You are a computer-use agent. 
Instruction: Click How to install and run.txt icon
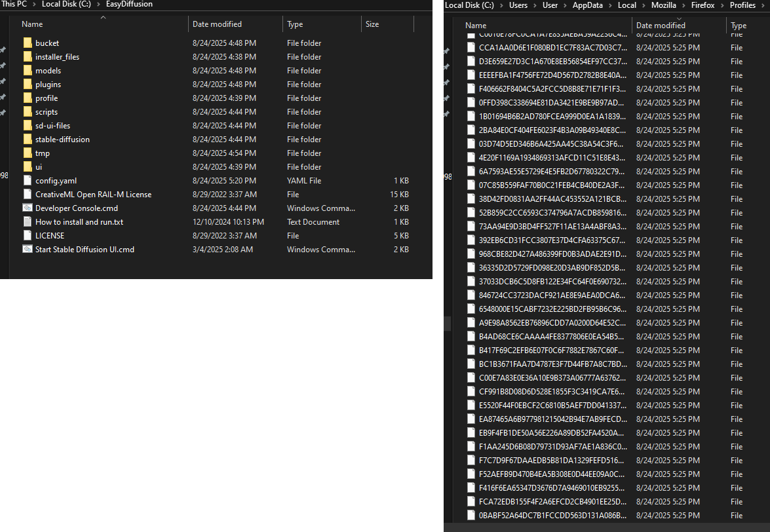[x=28, y=222]
